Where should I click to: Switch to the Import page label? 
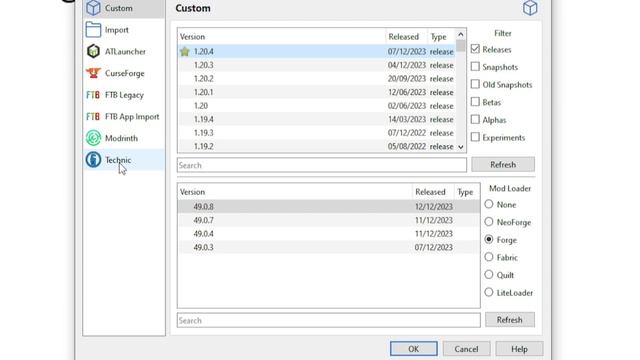117,30
